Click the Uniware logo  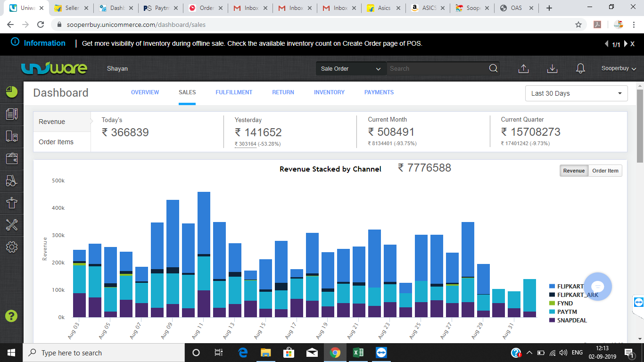(54, 68)
